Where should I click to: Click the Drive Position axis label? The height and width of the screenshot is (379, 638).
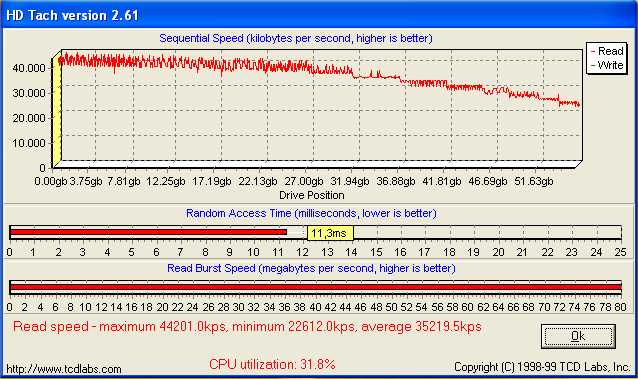tap(312, 195)
